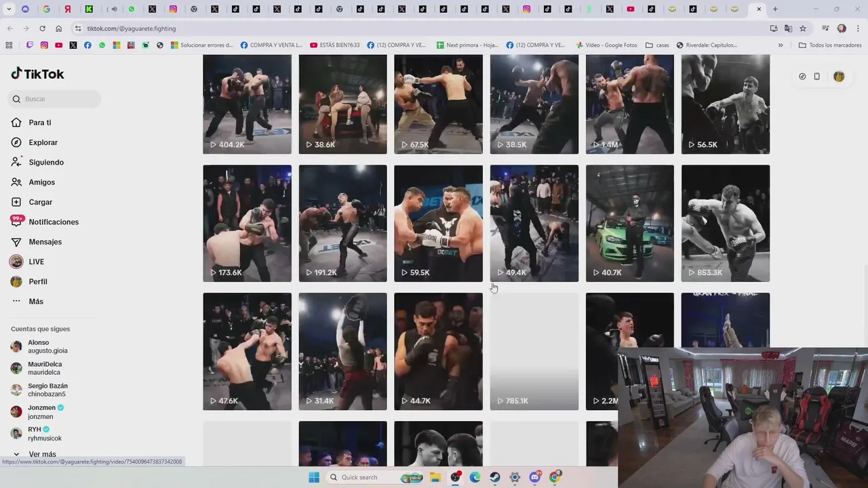Open the ESTÁS BIEN?6:33 bookmark
Viewport: 868px width, 488px height.
[335, 45]
